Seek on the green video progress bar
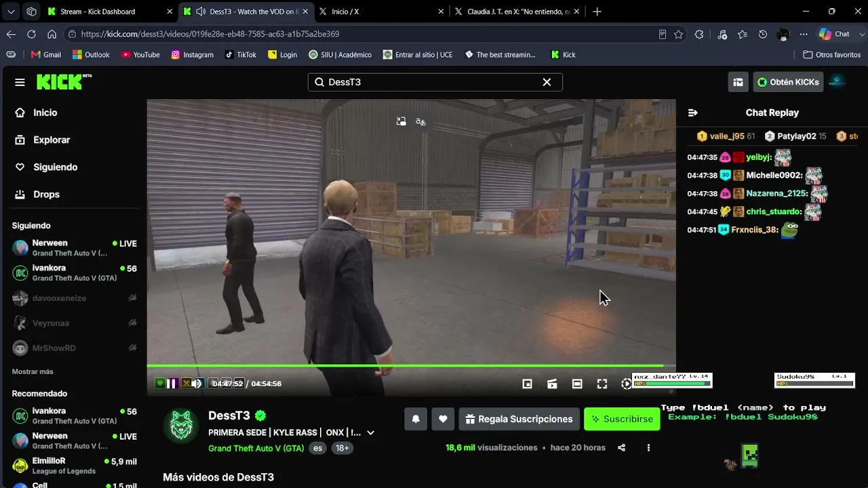Viewport: 868px width, 488px height. click(x=411, y=366)
